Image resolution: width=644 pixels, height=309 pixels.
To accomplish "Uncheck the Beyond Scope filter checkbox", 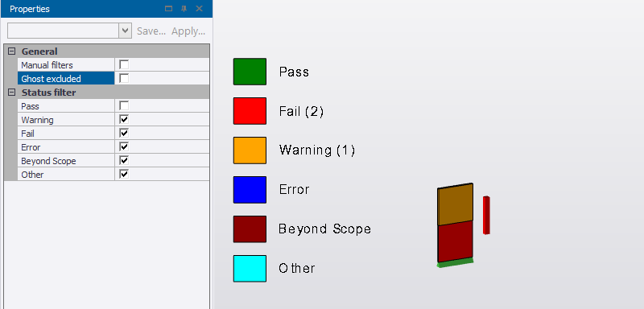I will (x=124, y=160).
